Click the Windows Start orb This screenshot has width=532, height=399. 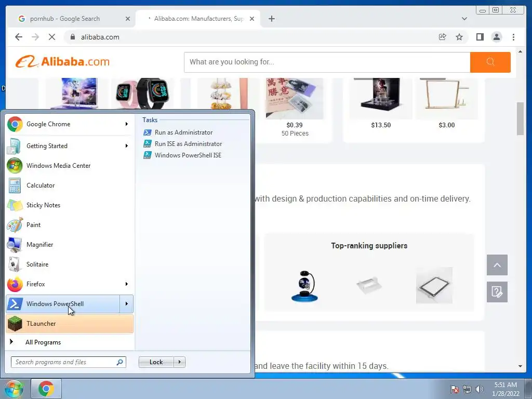tap(14, 389)
